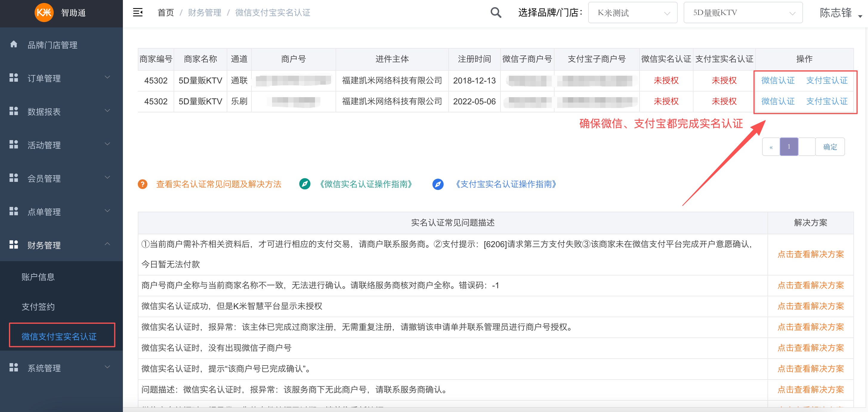Click the 数据报表 grid icon
Screen dimensions: 868x412
click(13, 111)
